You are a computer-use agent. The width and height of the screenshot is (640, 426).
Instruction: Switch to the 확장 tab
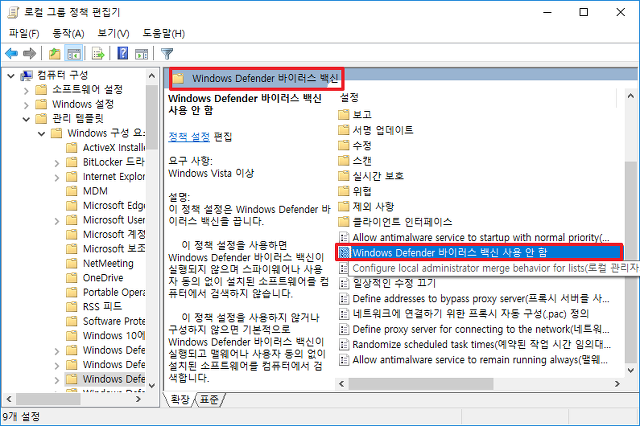click(180, 399)
